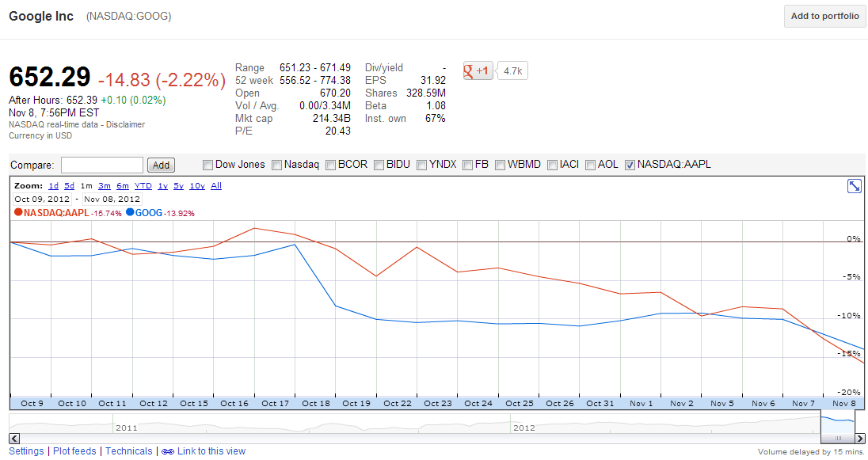Screen dimensions: 868x460
Task: Open the Settings link
Action: click(x=26, y=451)
